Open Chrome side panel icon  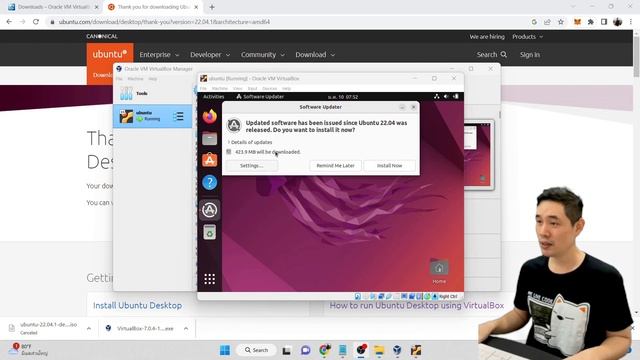click(604, 22)
